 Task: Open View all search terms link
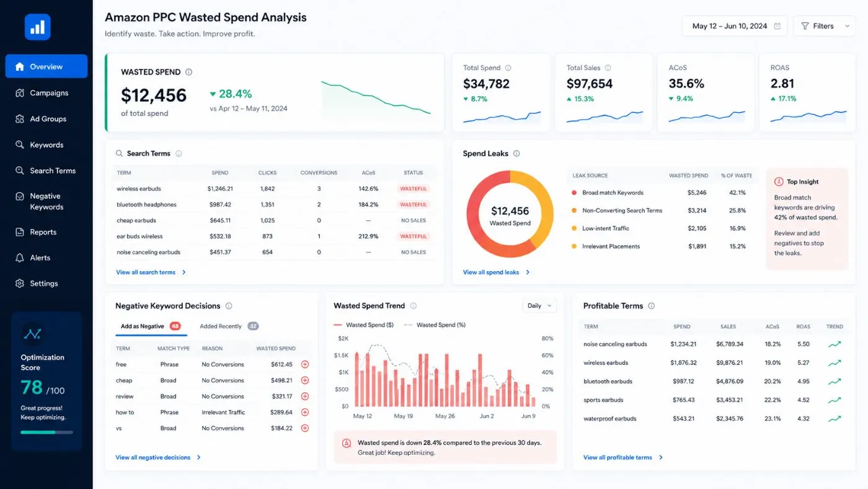(151, 272)
